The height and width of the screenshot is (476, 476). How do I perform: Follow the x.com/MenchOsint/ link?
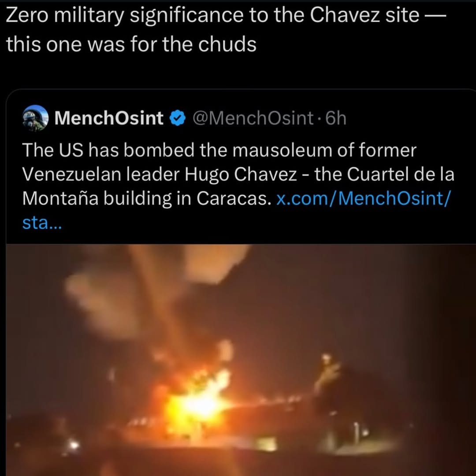[364, 198]
